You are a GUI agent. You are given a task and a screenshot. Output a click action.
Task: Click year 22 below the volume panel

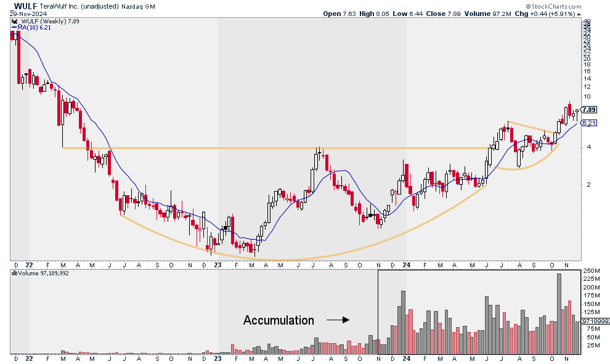[x=29, y=358]
